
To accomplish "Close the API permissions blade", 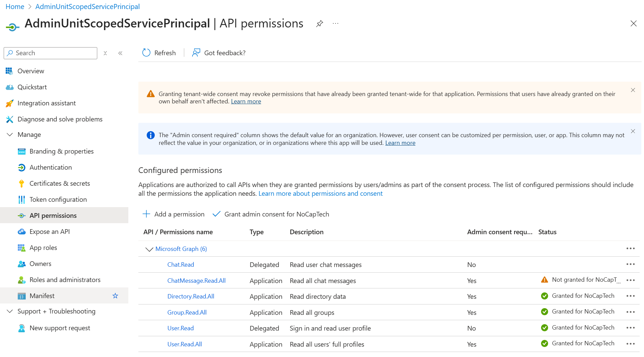I will click(x=633, y=23).
